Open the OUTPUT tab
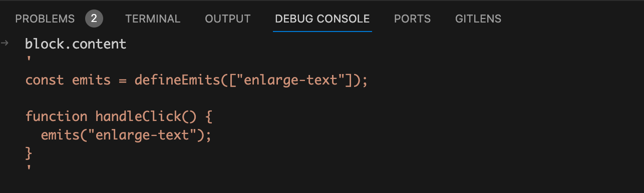644x193 pixels. tap(228, 19)
